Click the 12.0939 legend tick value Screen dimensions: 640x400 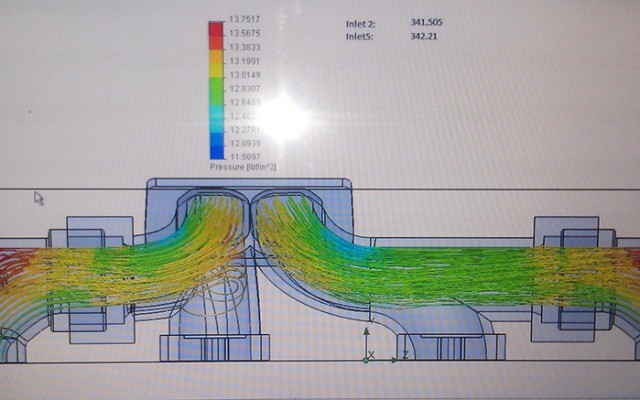point(243,143)
